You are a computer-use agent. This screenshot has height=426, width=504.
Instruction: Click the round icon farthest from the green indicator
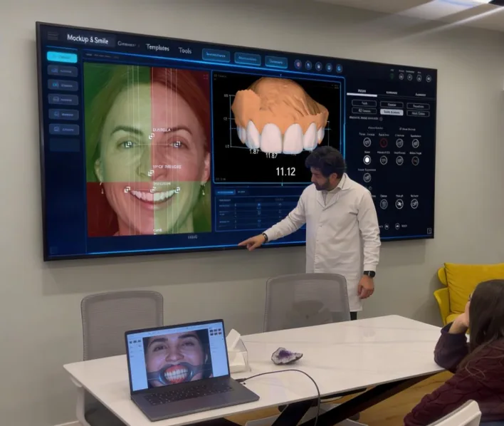(x=429, y=78)
